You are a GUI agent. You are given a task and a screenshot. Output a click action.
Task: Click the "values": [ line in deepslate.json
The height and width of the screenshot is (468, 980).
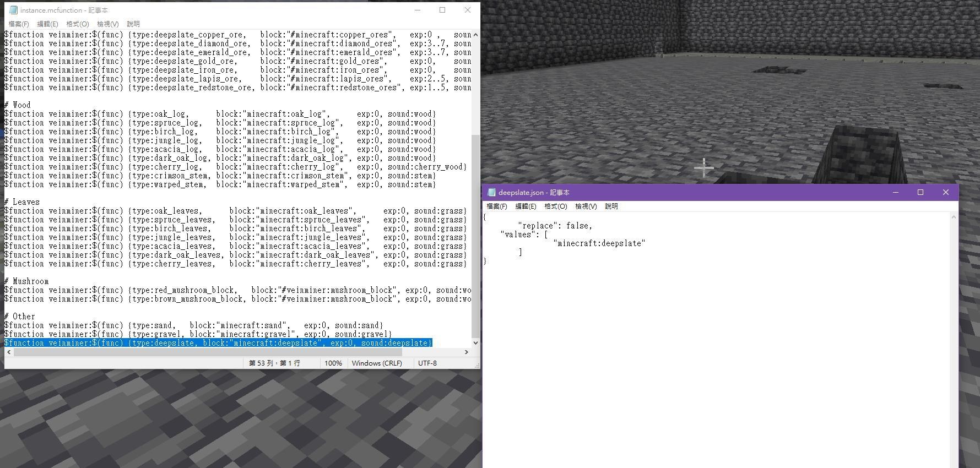524,235
